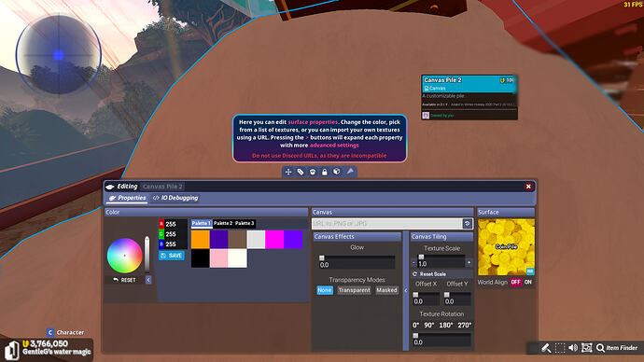Activate the dotted selection box tool
Viewport: 644px width, 362px height.
(x=560, y=348)
